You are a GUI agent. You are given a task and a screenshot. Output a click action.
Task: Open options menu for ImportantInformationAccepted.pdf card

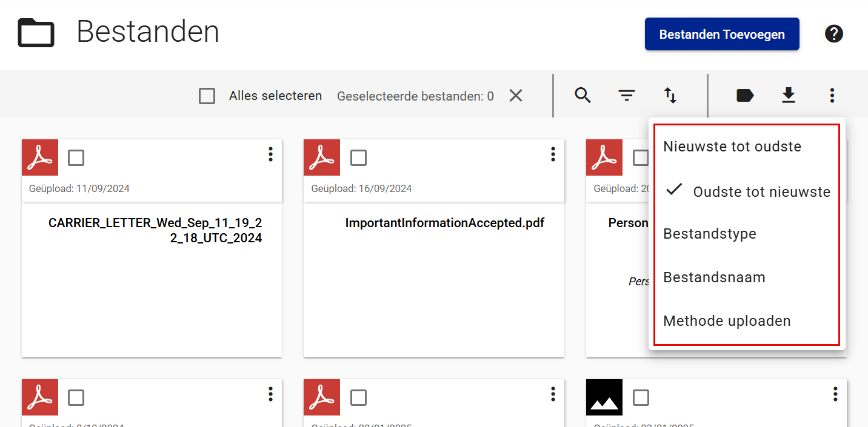point(553,154)
